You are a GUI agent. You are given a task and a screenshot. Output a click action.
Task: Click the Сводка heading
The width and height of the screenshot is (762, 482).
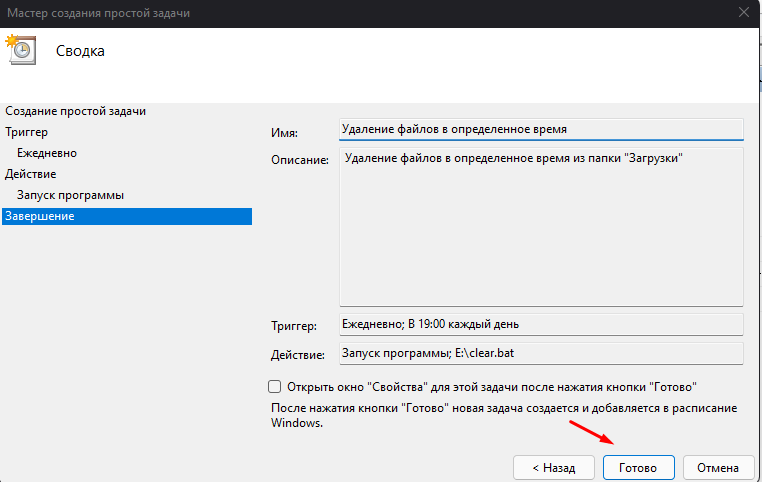(x=80, y=51)
